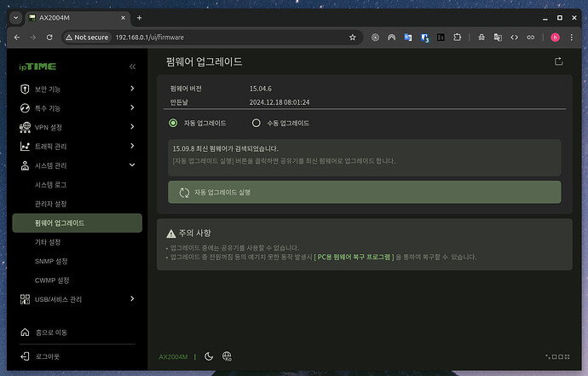Viewport: 588px width, 376px height.
Task: Open 관리자 설정 submenu item
Action: click(x=50, y=204)
